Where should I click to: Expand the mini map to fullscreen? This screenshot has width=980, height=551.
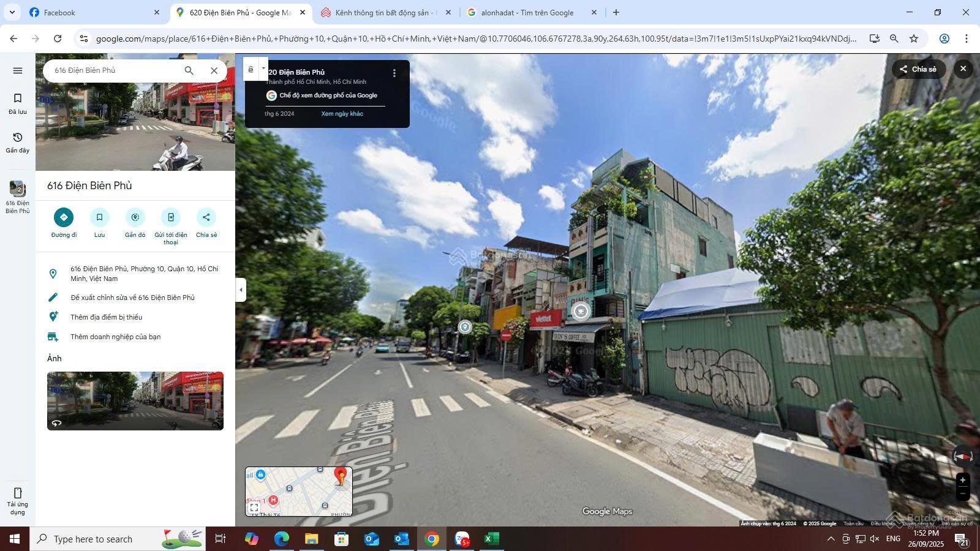tap(254, 508)
